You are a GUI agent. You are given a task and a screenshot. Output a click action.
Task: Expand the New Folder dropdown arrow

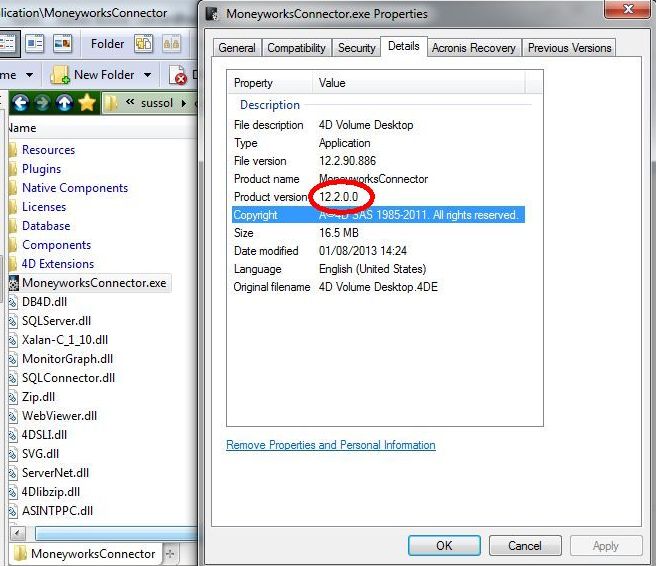(147, 75)
